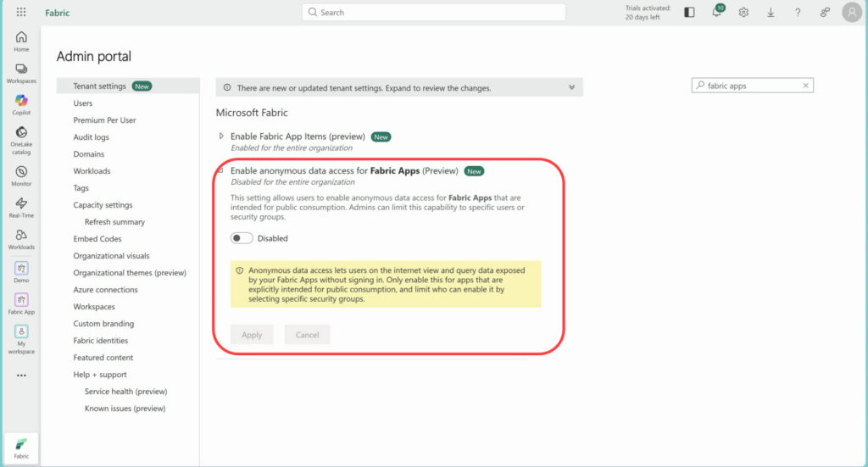
Task: Open the settings gear icon
Action: pyautogui.click(x=743, y=12)
